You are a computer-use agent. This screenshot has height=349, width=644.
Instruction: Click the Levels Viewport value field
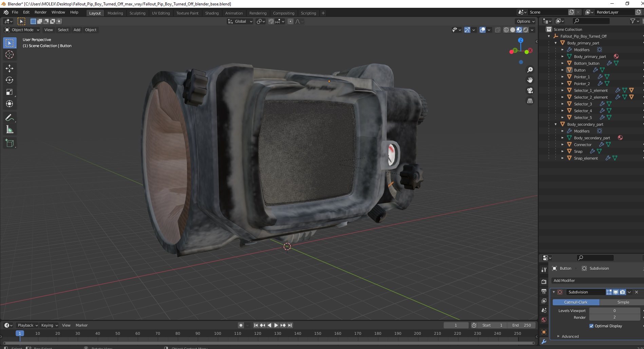pyautogui.click(x=614, y=311)
